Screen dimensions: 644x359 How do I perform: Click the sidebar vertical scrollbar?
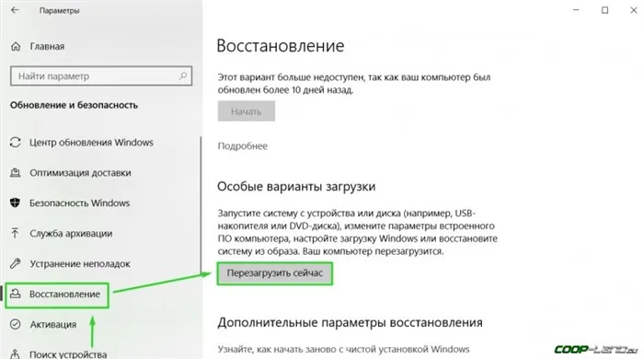point(201,205)
